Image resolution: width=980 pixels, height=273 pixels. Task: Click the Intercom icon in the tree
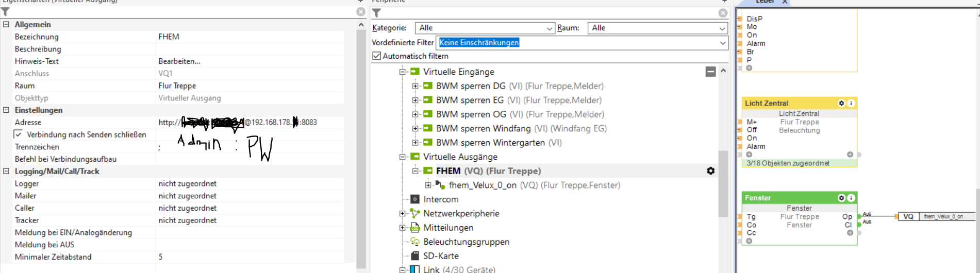point(415,199)
